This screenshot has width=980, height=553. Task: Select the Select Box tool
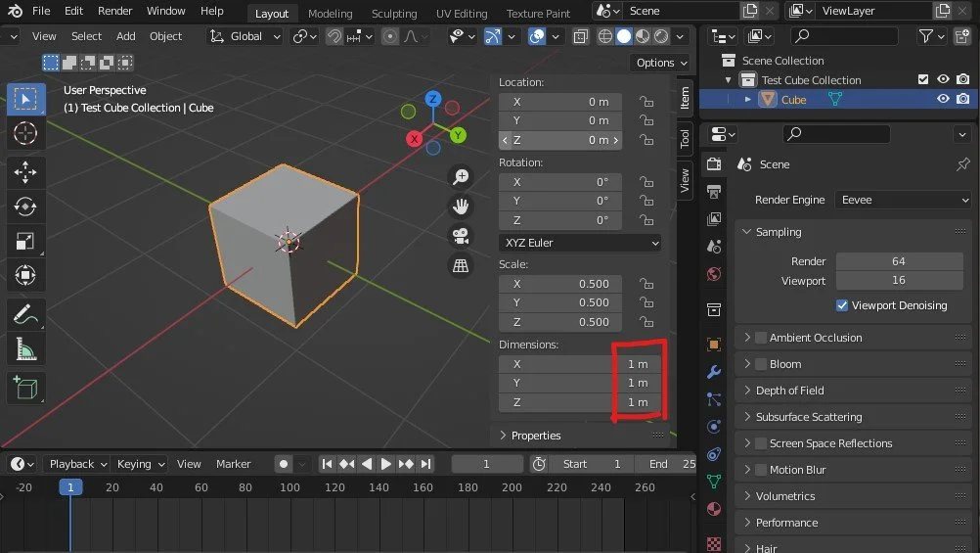tap(25, 99)
